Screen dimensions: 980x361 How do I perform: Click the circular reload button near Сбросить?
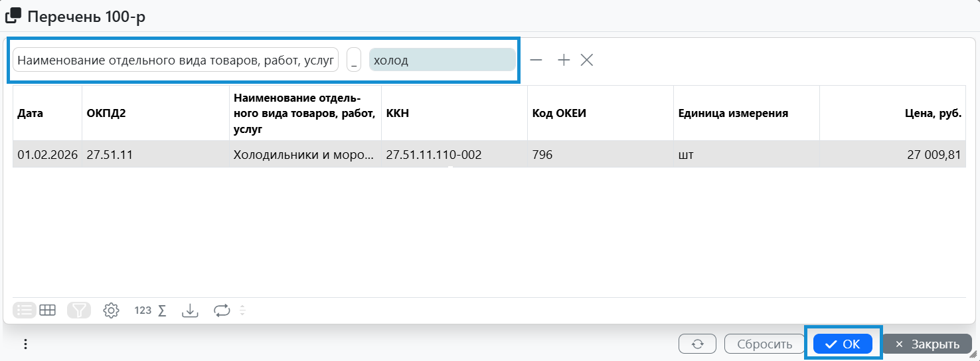pos(697,344)
